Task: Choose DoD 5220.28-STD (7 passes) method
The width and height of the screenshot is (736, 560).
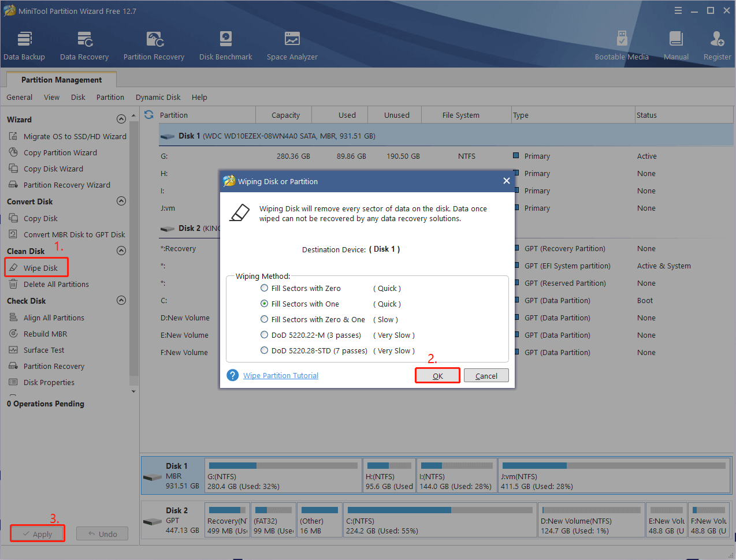Action: (x=314, y=350)
